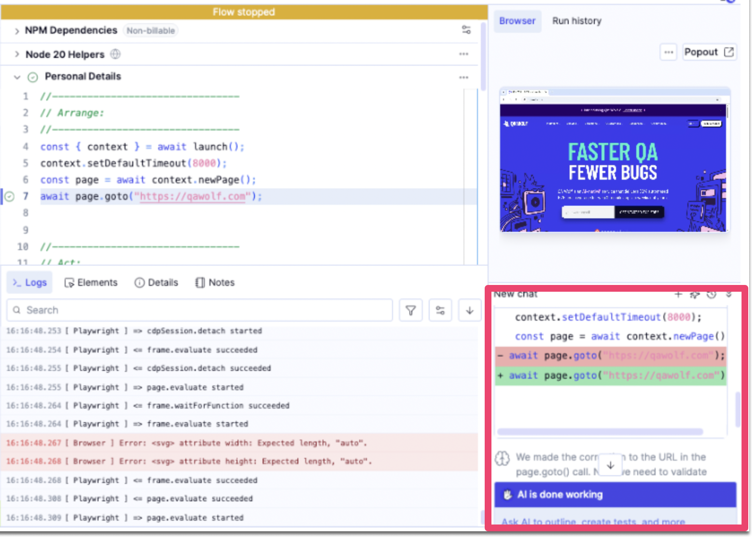
Task: Click the line 7 green check gutter icon
Action: click(x=10, y=197)
